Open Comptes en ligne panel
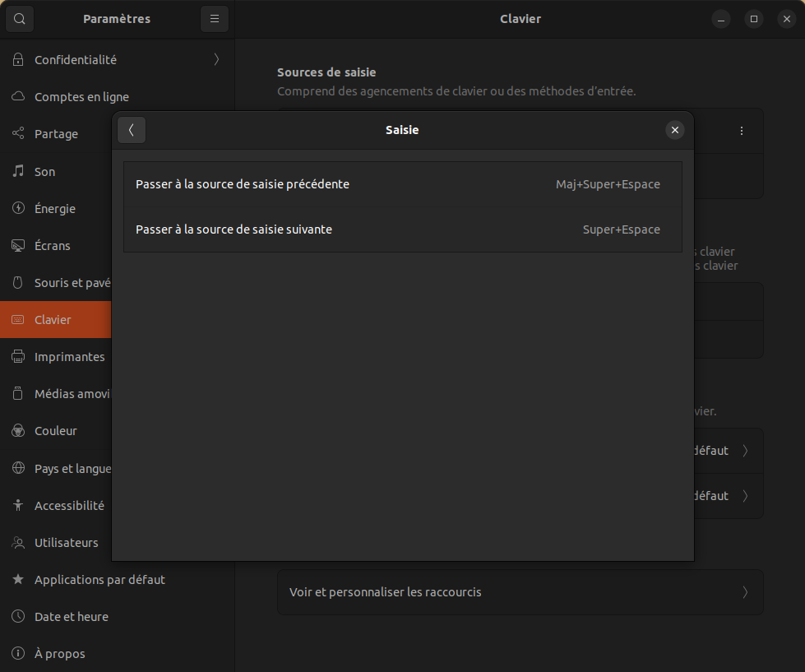 pyautogui.click(x=117, y=96)
